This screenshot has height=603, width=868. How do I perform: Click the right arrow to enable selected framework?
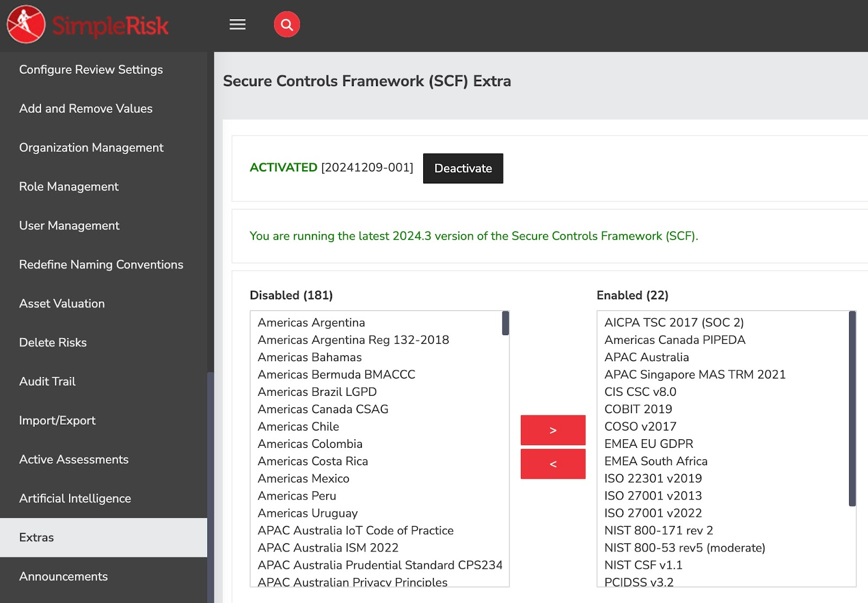tap(552, 430)
